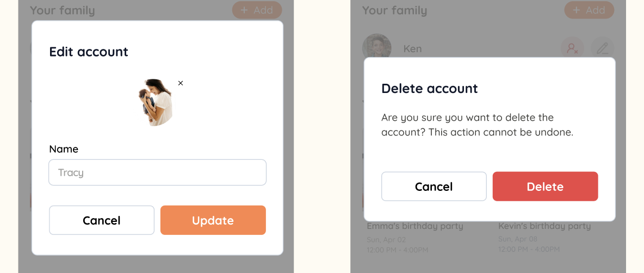
Task: Click the delete confirmation warning text
Action: [477, 125]
